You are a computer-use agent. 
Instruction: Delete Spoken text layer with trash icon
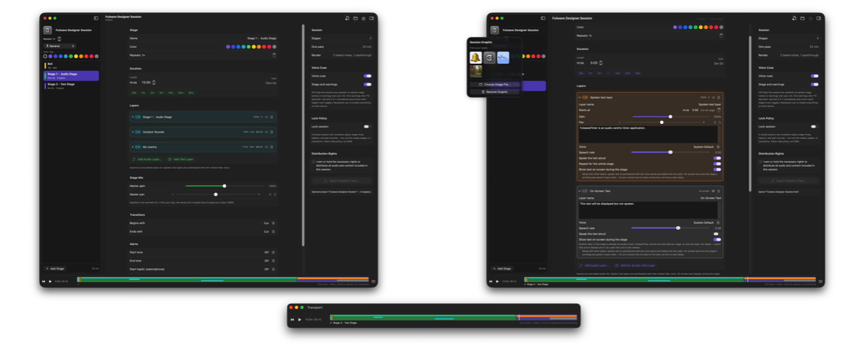[x=719, y=97]
